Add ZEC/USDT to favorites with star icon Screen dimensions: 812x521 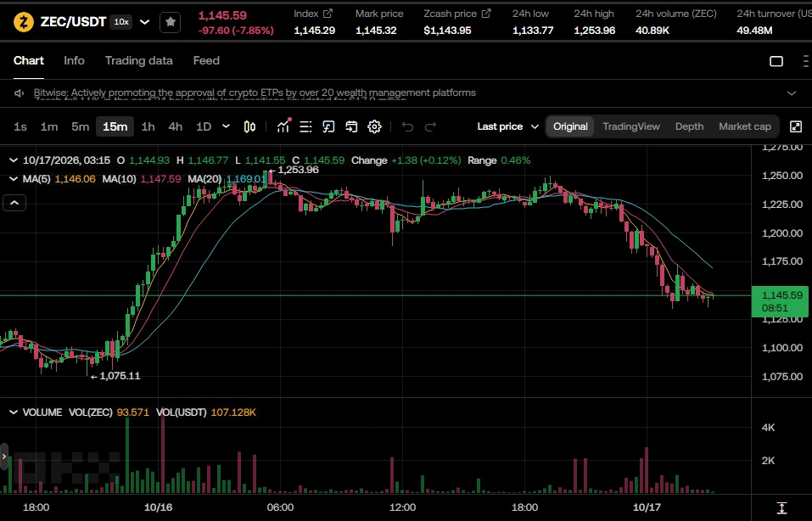(x=170, y=22)
